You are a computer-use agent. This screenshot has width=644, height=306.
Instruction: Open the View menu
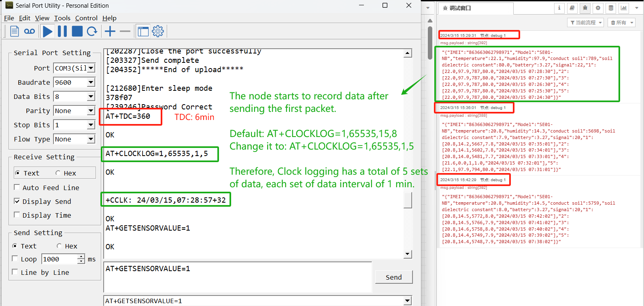tap(42, 18)
